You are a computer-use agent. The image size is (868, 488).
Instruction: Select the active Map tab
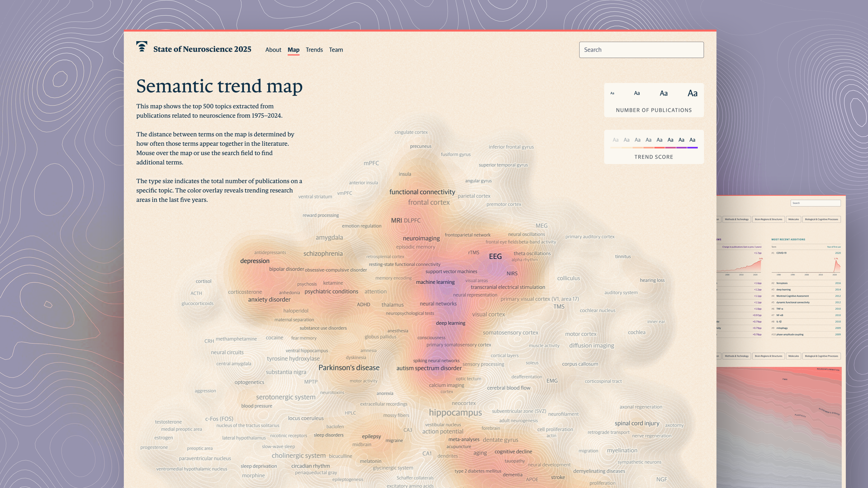[x=293, y=49]
